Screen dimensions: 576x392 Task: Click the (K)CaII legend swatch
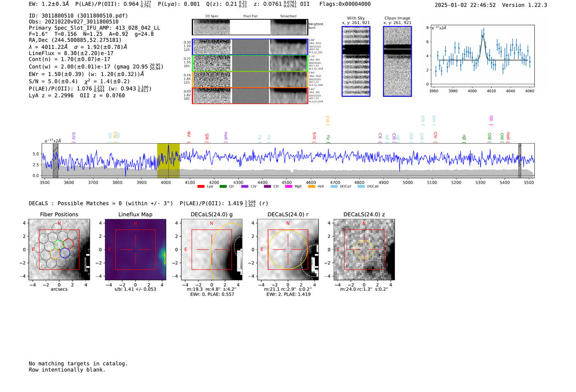pyautogui.click(x=334, y=186)
